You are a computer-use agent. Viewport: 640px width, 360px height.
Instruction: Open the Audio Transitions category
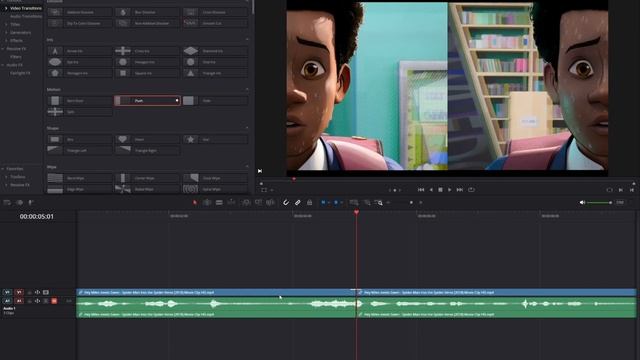tap(26, 16)
